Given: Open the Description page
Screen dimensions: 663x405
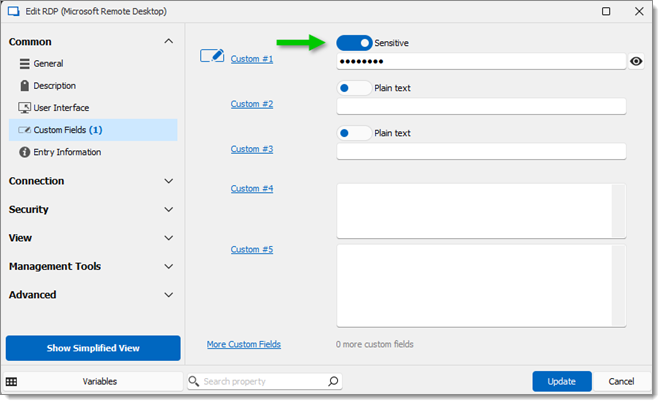Looking at the screenshot, I should click(x=93, y=86).
